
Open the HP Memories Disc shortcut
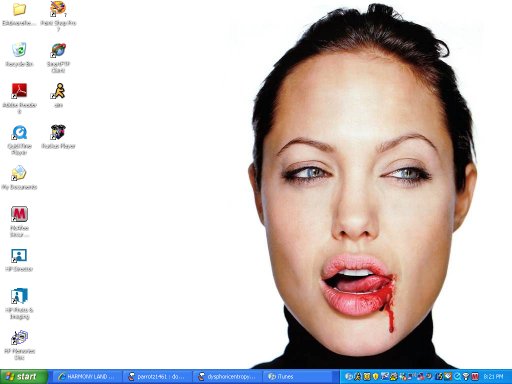coord(19,337)
